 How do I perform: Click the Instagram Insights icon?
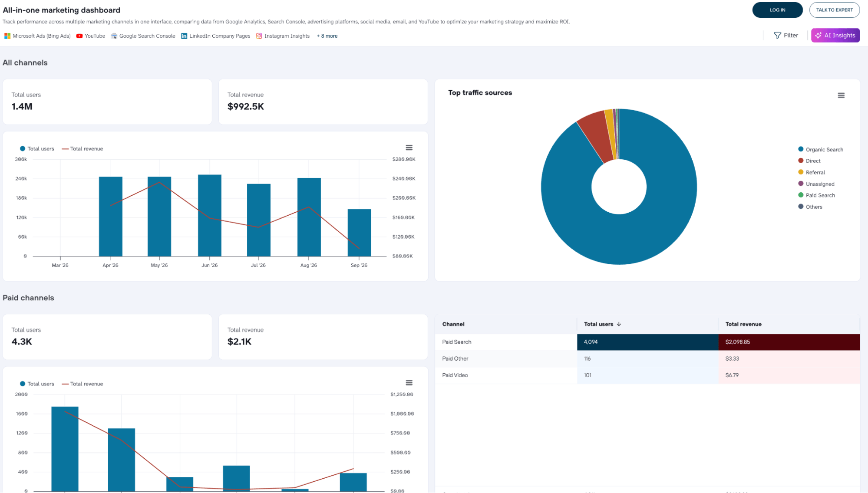coord(259,36)
